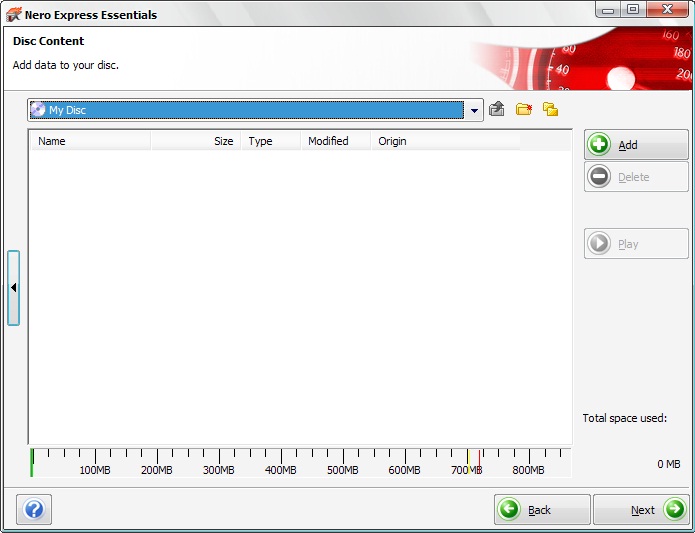The height and width of the screenshot is (533, 695).
Task: Close the Nero Express window
Action: click(668, 10)
